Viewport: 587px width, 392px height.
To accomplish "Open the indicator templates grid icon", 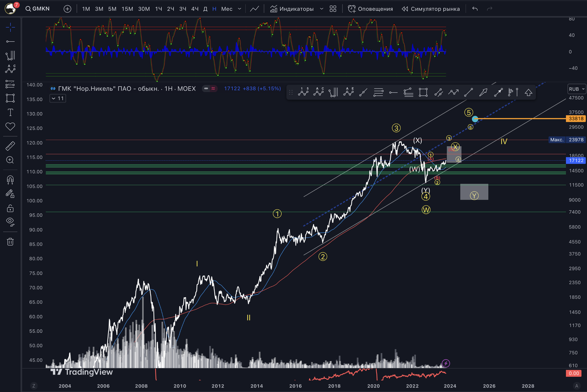I will 333,9.
